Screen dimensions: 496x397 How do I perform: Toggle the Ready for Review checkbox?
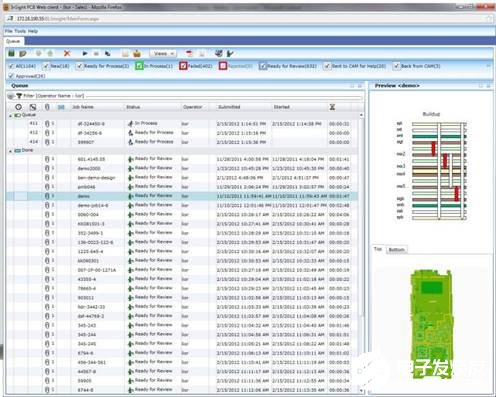263,66
